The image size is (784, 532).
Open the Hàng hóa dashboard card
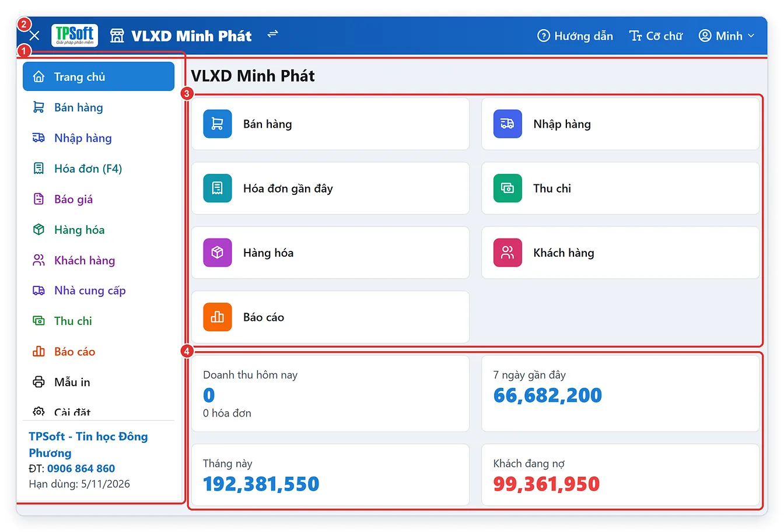[330, 253]
